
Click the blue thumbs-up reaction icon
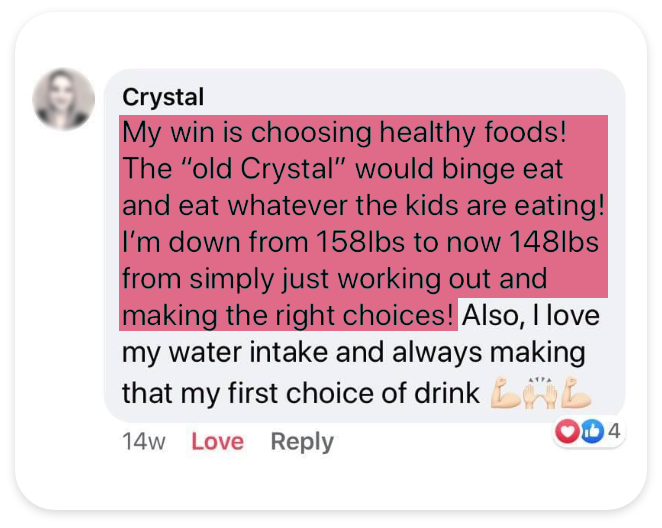[592, 431]
